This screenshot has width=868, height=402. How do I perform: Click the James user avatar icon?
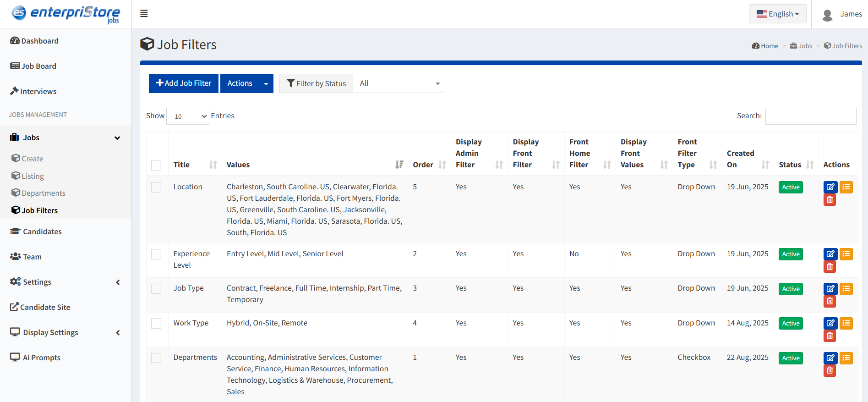[x=827, y=15]
